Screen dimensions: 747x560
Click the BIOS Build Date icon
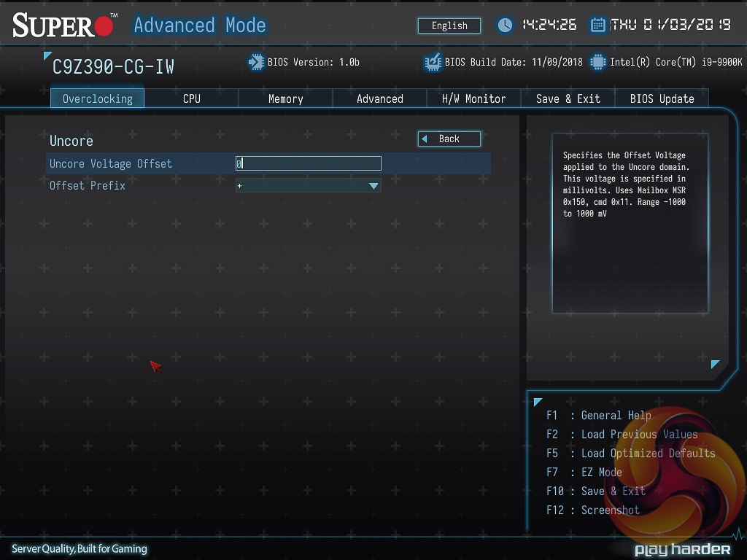[x=433, y=62]
